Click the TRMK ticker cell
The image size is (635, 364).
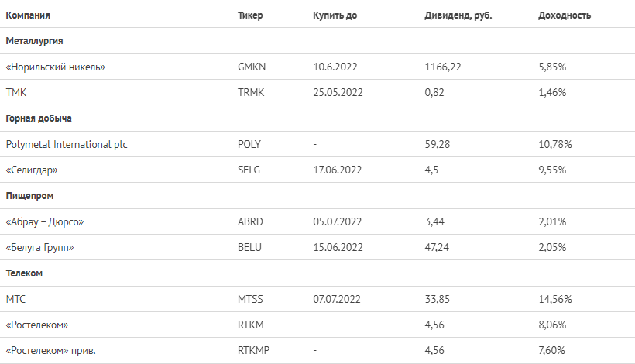tap(251, 92)
